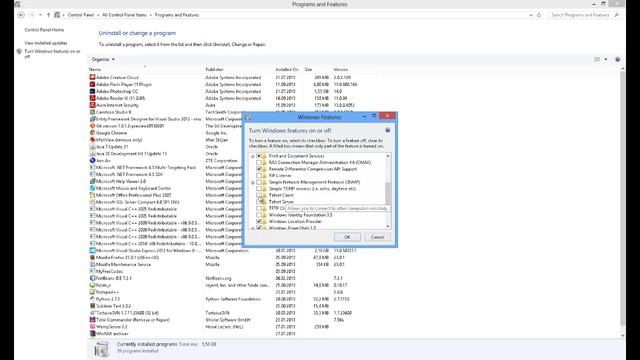Select the Microsoft Office Professional Plus 2007 icon
Image resolution: width=640 pixels, height=360 pixels.
92,195
